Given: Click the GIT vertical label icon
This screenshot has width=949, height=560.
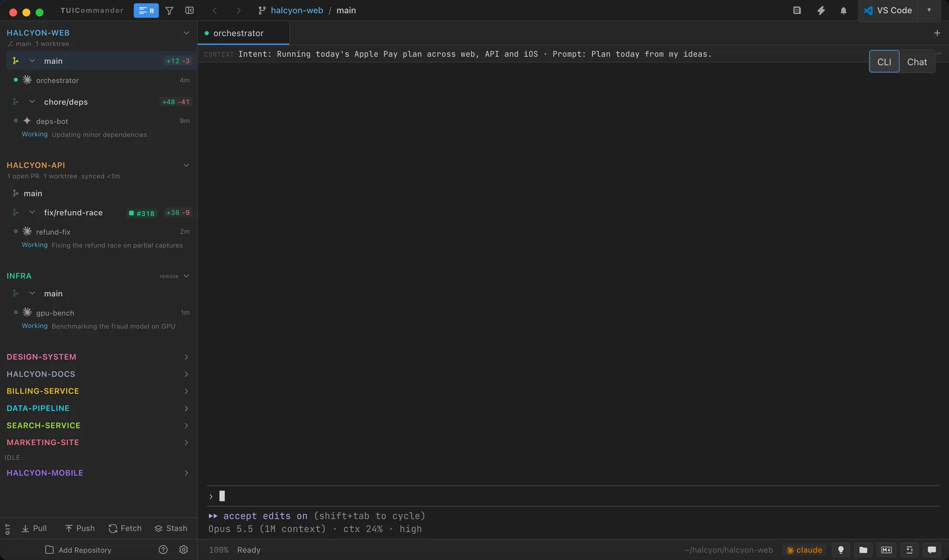Looking at the screenshot, I should coord(8,529).
